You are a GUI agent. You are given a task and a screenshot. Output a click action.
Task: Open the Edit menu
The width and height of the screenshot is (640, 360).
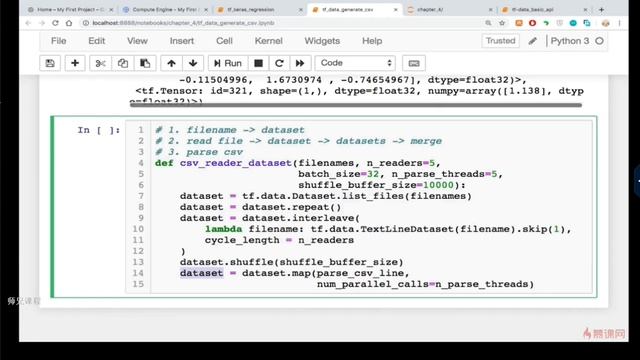point(96,41)
